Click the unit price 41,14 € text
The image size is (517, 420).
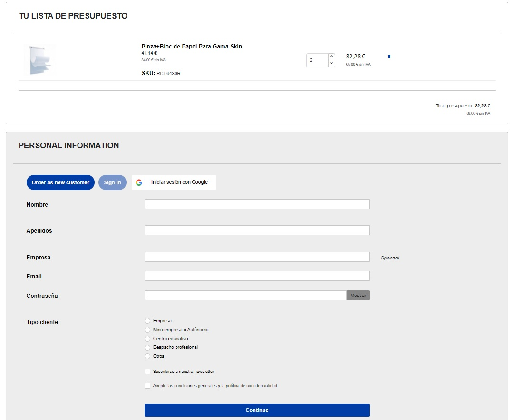click(x=149, y=53)
